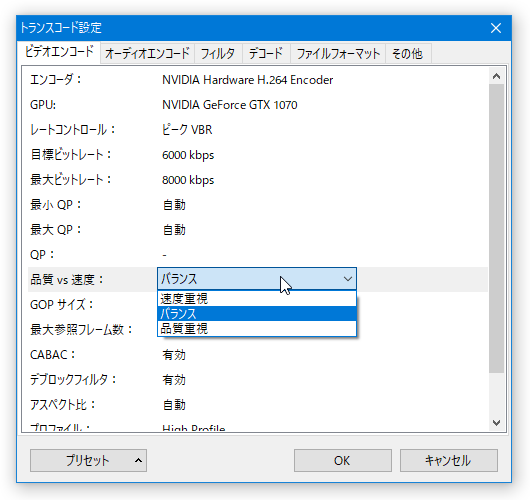530x500 pixels.
Task: Select the レートコントロール row label
Action: pyautogui.click(x=73, y=130)
